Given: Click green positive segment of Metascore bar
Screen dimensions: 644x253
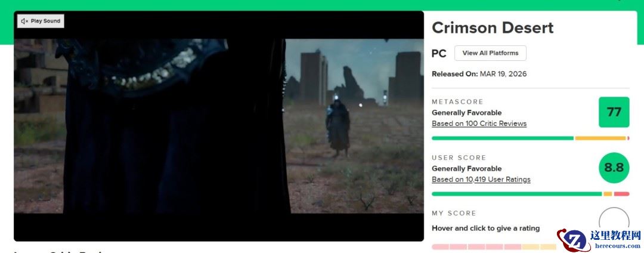Looking at the screenshot, I should tap(502, 138).
